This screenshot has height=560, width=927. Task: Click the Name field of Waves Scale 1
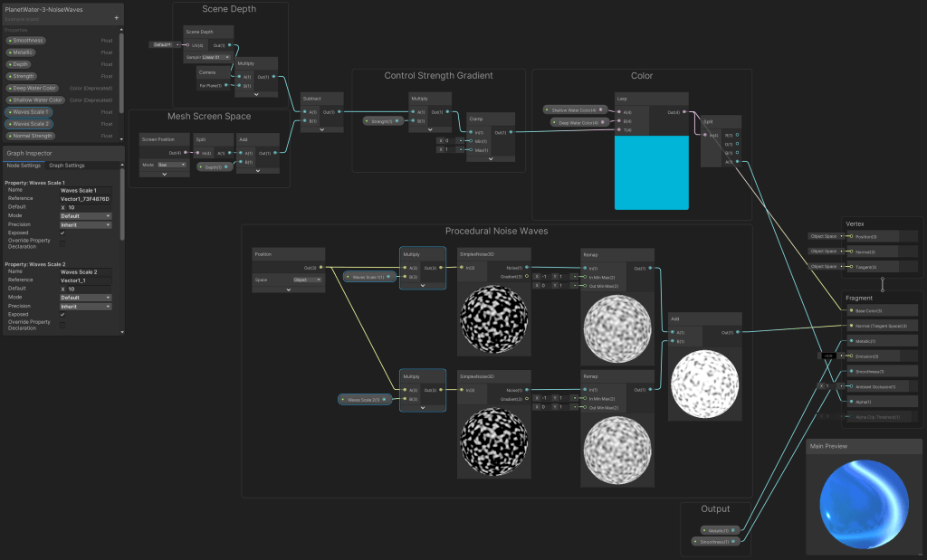click(x=85, y=190)
